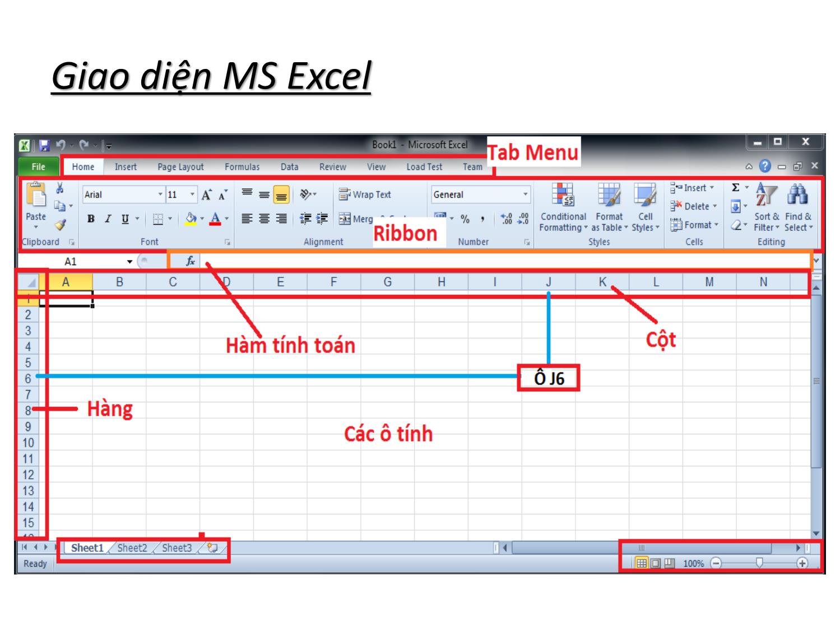
Task: Open the Arial font name dropdown
Action: (x=160, y=194)
